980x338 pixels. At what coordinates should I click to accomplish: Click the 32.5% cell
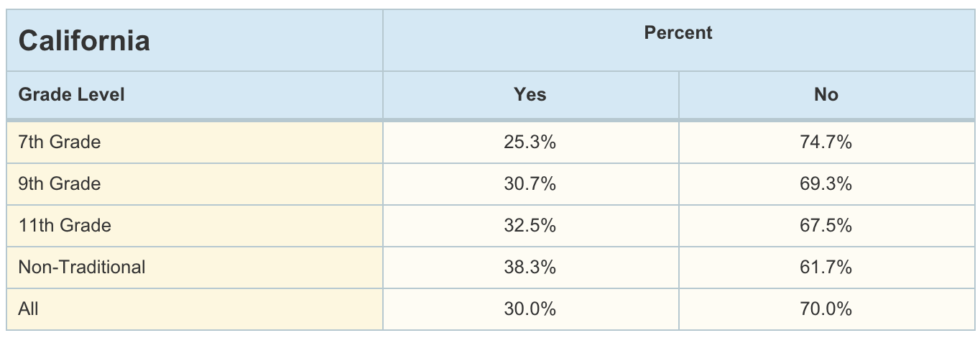[x=530, y=226]
